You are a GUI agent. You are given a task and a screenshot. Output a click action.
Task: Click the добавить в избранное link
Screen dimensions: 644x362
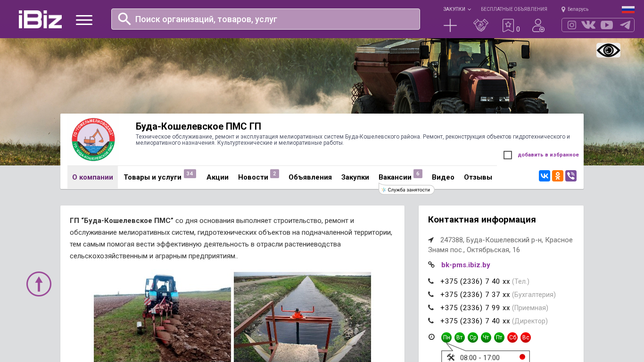(548, 155)
